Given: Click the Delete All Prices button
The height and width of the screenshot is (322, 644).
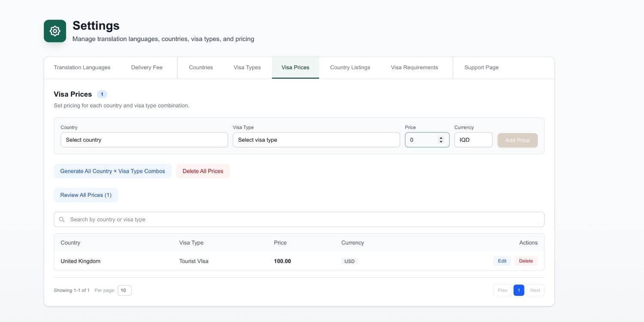Looking at the screenshot, I should [203, 171].
